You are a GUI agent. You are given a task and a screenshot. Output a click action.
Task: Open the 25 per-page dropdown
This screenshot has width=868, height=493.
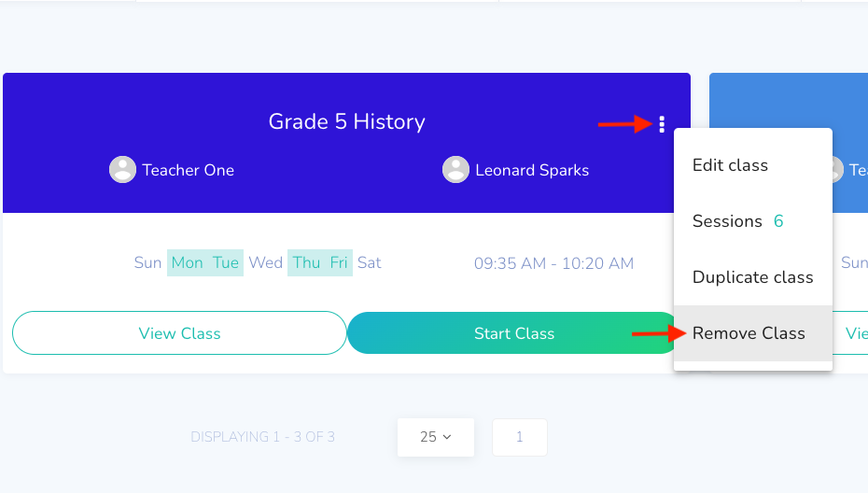[x=436, y=437]
